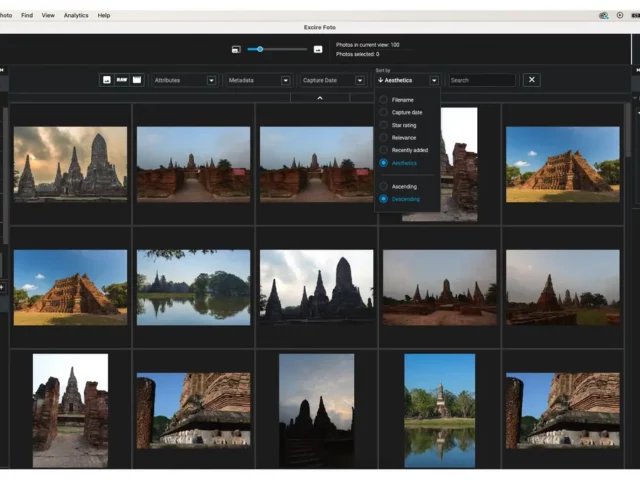
Task: Click 'Photos in current view: 100' text
Action: coord(368,45)
